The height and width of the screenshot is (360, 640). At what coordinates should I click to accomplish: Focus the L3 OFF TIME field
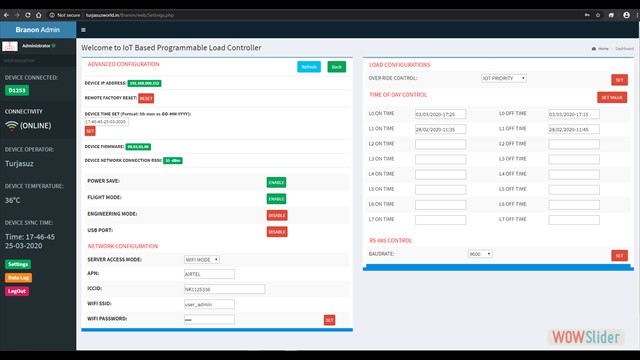point(574,159)
